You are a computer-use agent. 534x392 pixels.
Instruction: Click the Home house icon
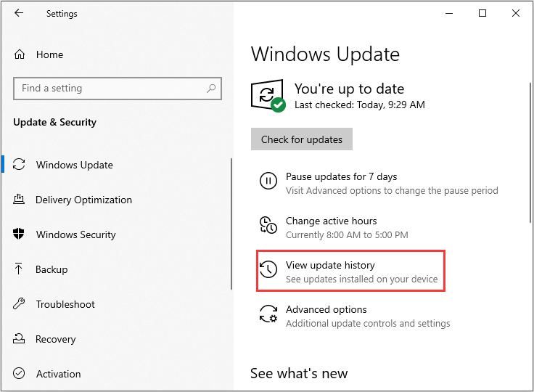tap(20, 54)
